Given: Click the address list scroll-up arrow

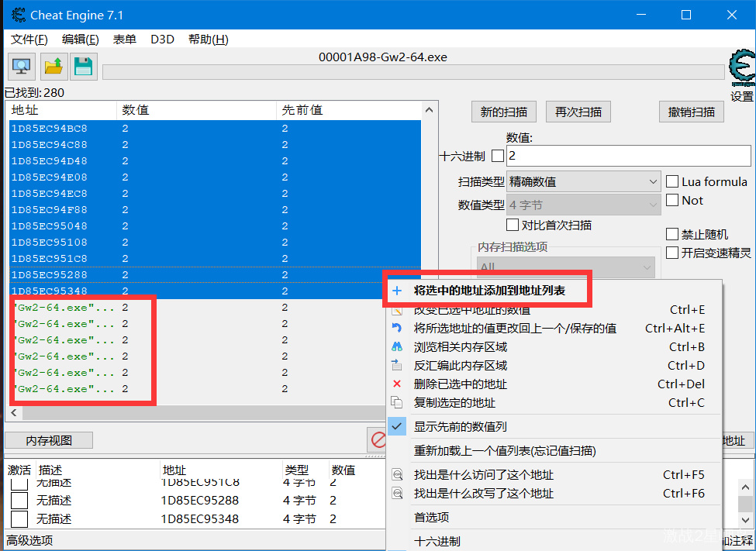Looking at the screenshot, I should tap(745, 487).
